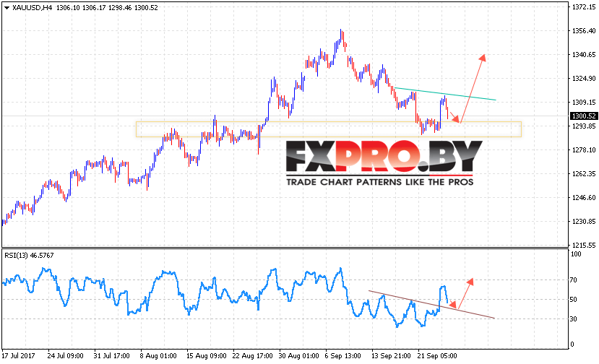Click RSI scale value 100

coord(576,254)
